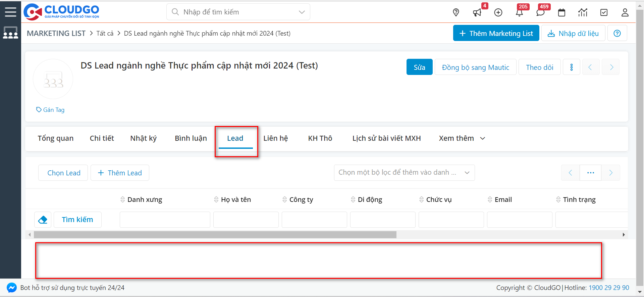The height and width of the screenshot is (297, 644).
Task: Open the user profile icon
Action: point(625,12)
